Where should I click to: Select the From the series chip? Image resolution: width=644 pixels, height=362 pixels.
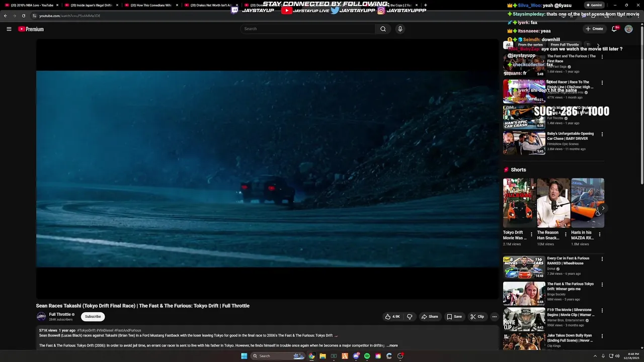530,45
